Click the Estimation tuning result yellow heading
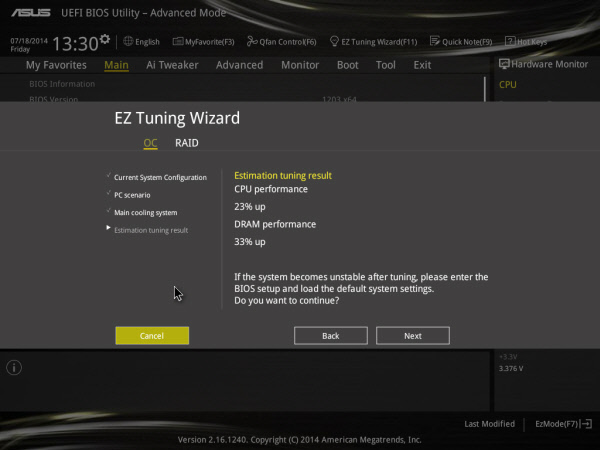The image size is (600, 450). coord(283,176)
